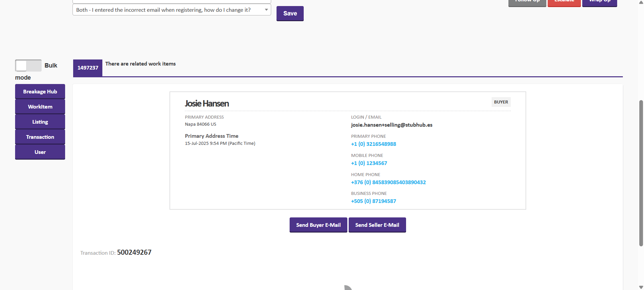This screenshot has height=290, width=644.
Task: Click the scroll down arrow
Action: click(641, 287)
